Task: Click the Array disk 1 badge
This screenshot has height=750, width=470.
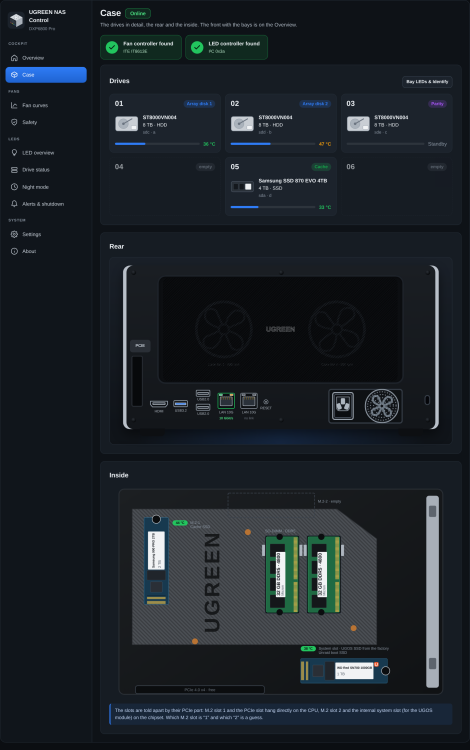Action: click(199, 104)
